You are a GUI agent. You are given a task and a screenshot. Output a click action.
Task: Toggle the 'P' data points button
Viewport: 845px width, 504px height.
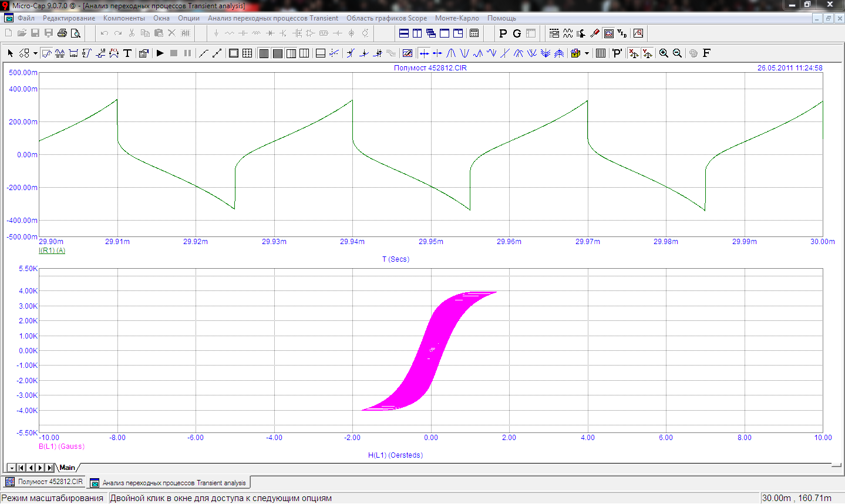click(x=617, y=53)
